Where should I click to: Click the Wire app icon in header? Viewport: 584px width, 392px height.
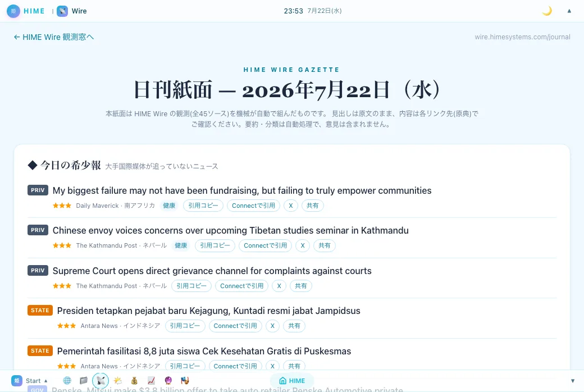[x=62, y=11]
